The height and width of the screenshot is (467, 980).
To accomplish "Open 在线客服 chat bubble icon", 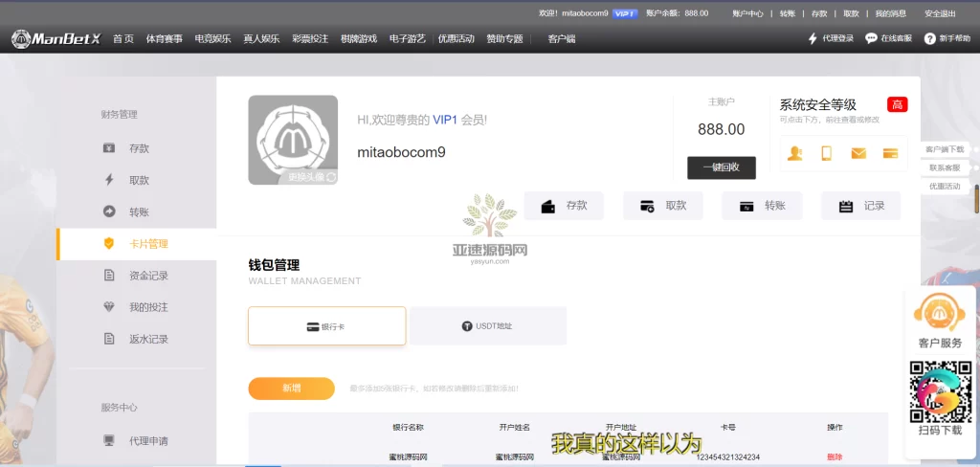I will [871, 39].
